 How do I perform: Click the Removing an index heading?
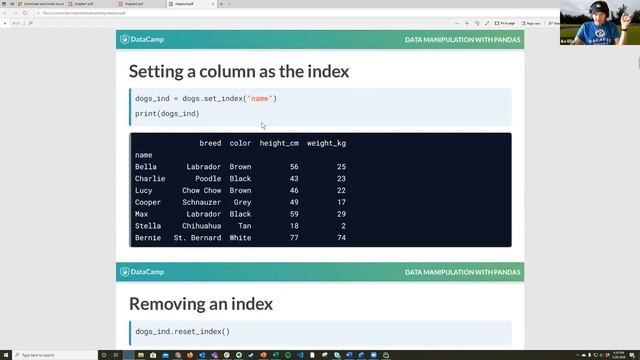[x=201, y=304]
